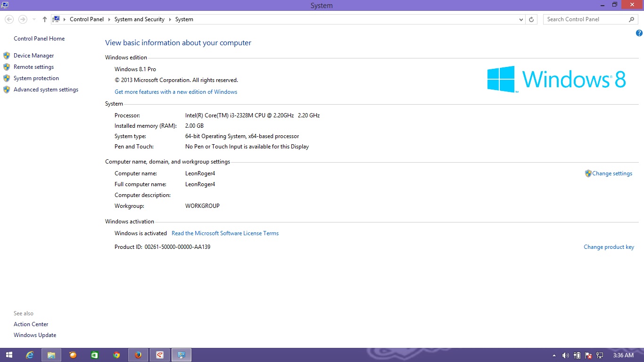Click Control Panel in the address breadcrumb
The image size is (644, 362).
(x=87, y=19)
